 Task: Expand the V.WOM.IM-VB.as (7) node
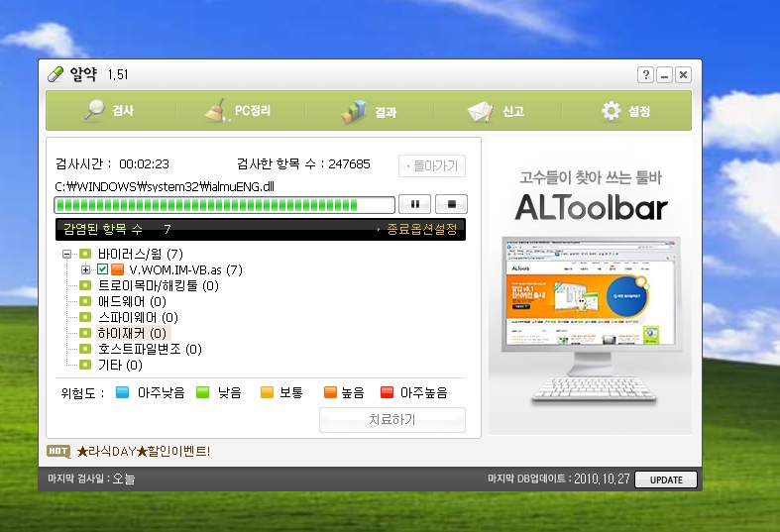click(85, 270)
